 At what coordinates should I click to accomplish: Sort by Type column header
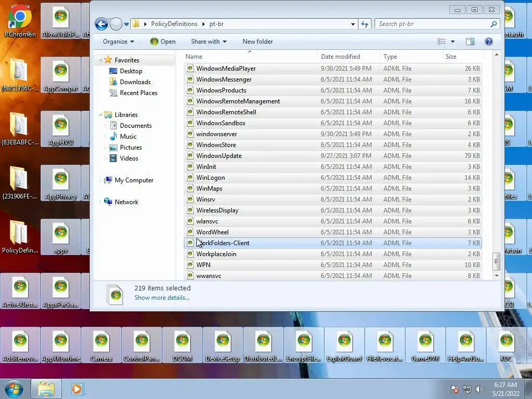(411, 56)
